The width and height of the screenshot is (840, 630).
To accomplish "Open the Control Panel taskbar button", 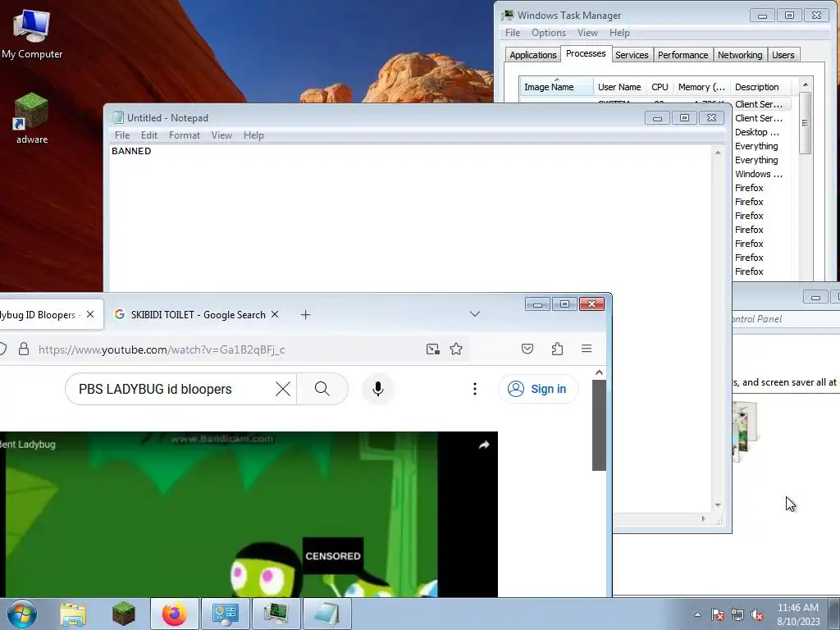I will coord(225,614).
